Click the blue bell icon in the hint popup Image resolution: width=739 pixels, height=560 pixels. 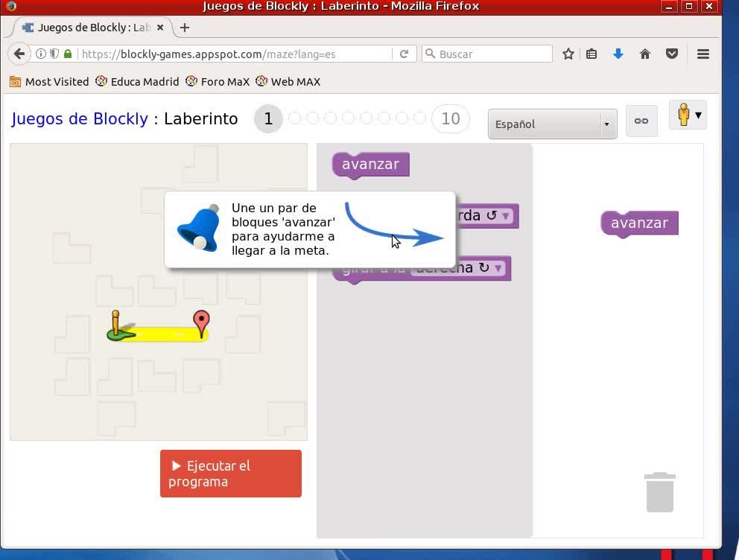tap(198, 229)
